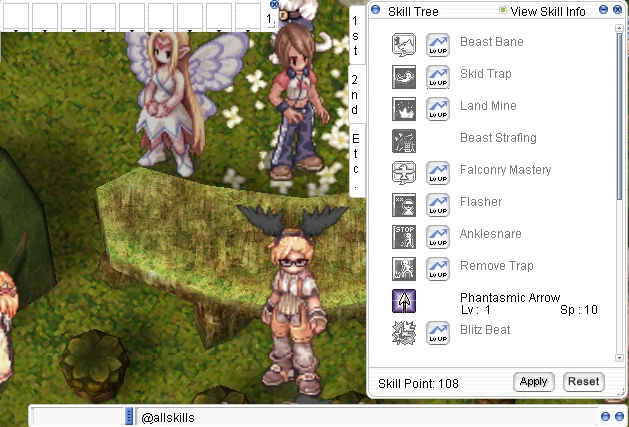The width and height of the screenshot is (629, 427).
Task: Click the Skill Point: 108 label
Action: pos(418,384)
